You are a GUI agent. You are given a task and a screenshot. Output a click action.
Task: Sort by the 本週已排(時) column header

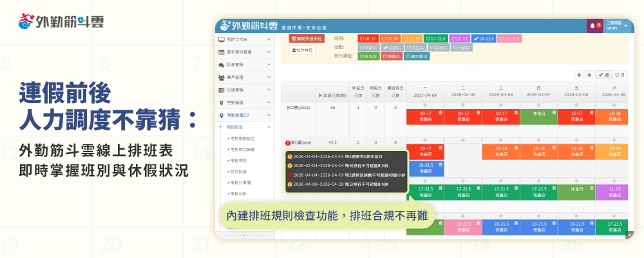[x=332, y=95]
